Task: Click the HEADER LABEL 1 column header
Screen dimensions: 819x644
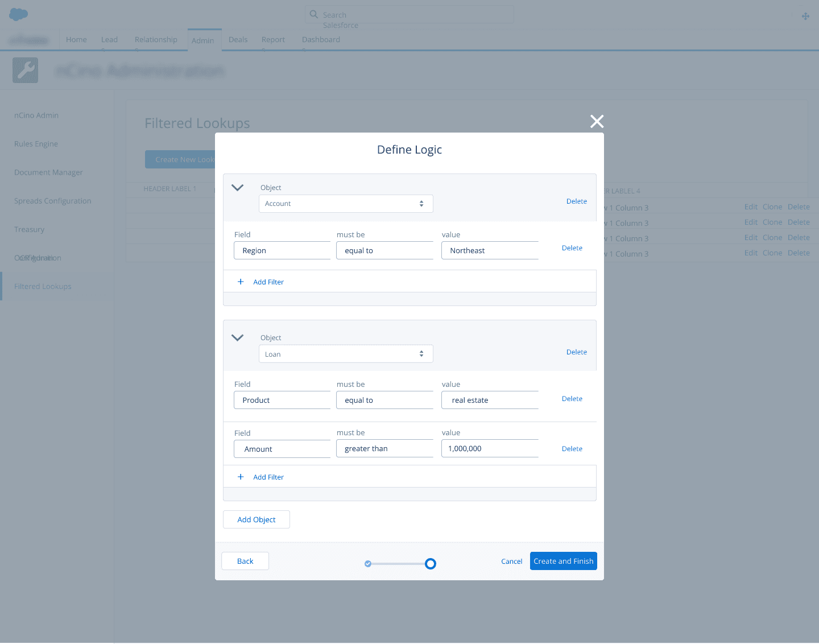Action: (169, 189)
